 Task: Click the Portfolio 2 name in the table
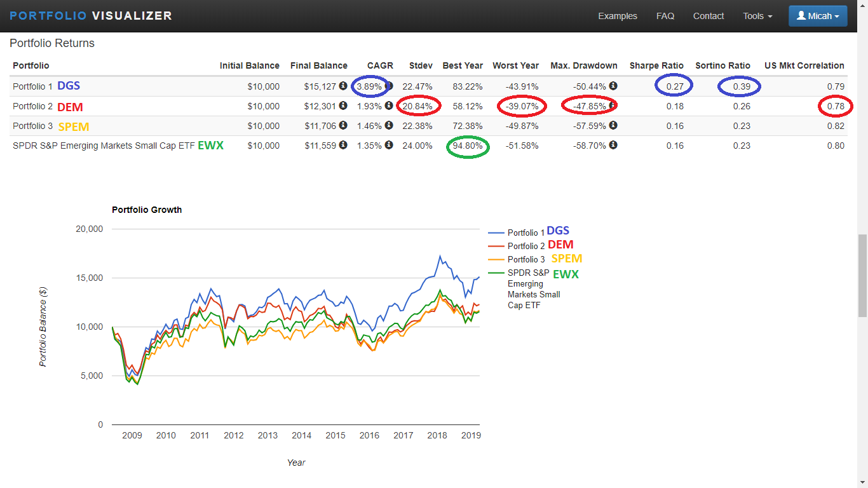click(32, 106)
